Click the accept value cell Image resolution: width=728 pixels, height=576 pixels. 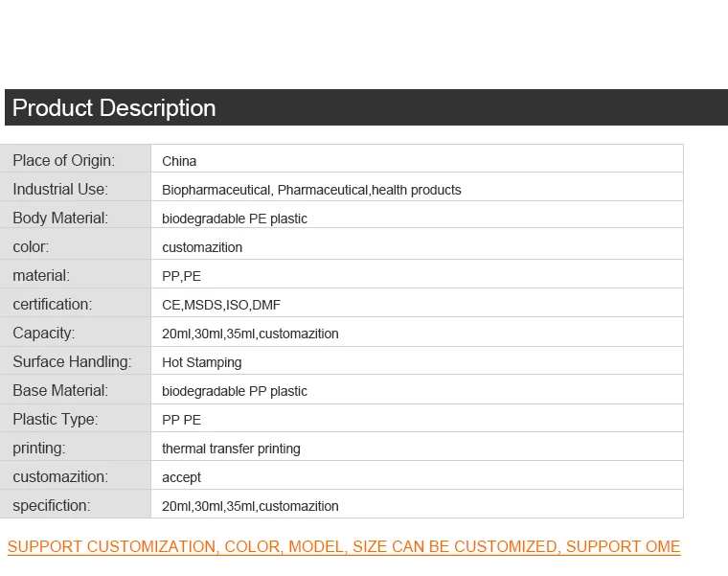[181, 477]
